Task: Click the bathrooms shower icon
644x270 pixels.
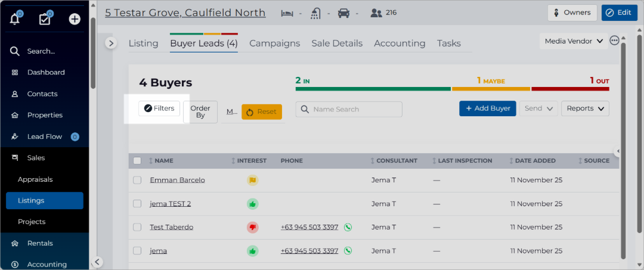Action: [315, 13]
